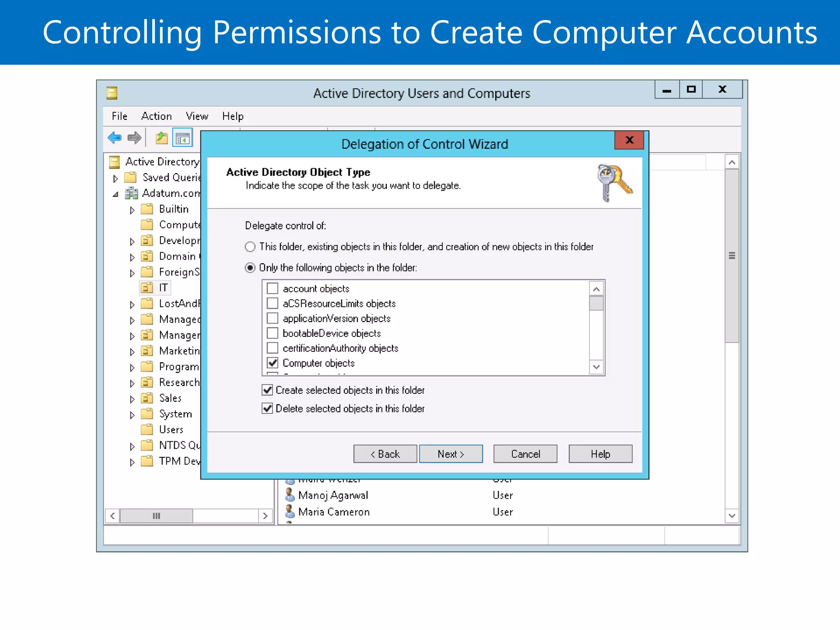Click the Adatum.com domain icon
Screen dimensions: 840x630
click(131, 193)
